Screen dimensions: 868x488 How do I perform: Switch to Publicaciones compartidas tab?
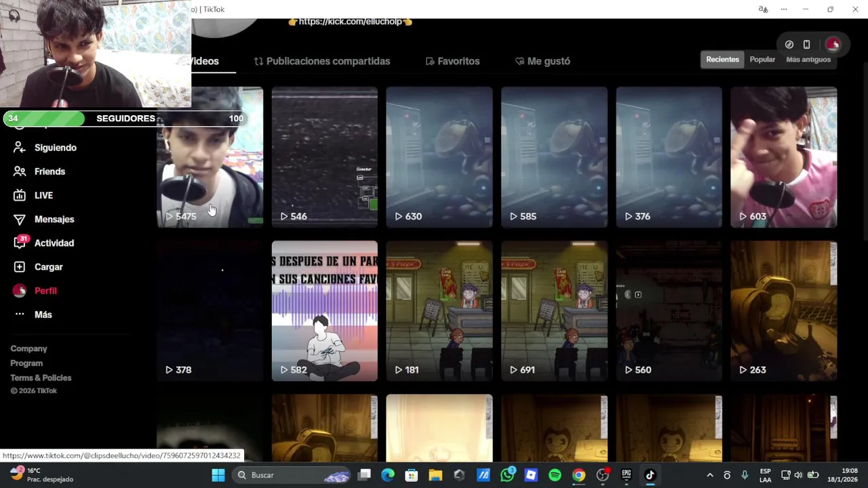pos(322,61)
